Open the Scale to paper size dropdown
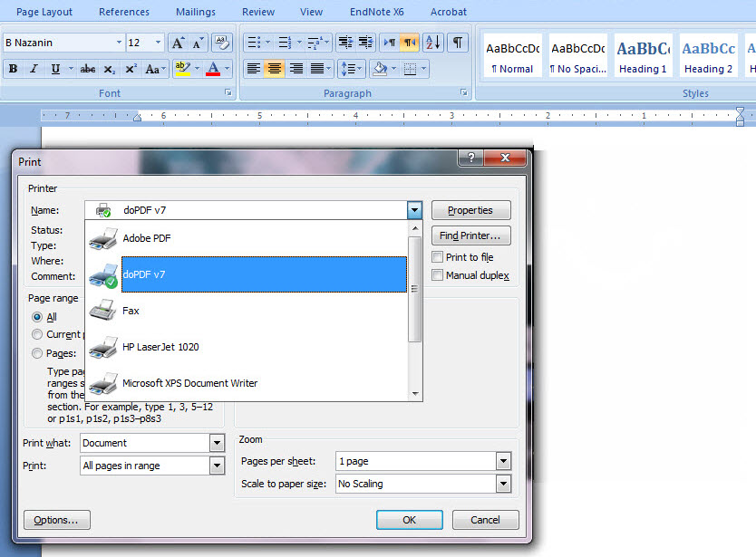This screenshot has width=756, height=557. (503, 484)
